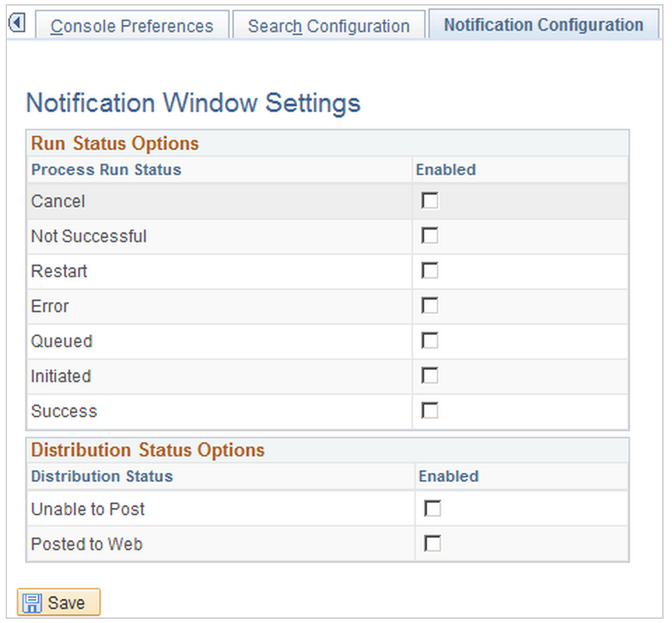Click the Process Run Status column header
672x623 pixels.
pyautogui.click(x=106, y=169)
